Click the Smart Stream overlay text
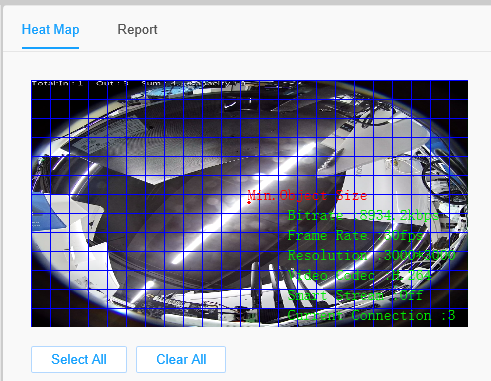This screenshot has height=381, width=491. (355, 296)
